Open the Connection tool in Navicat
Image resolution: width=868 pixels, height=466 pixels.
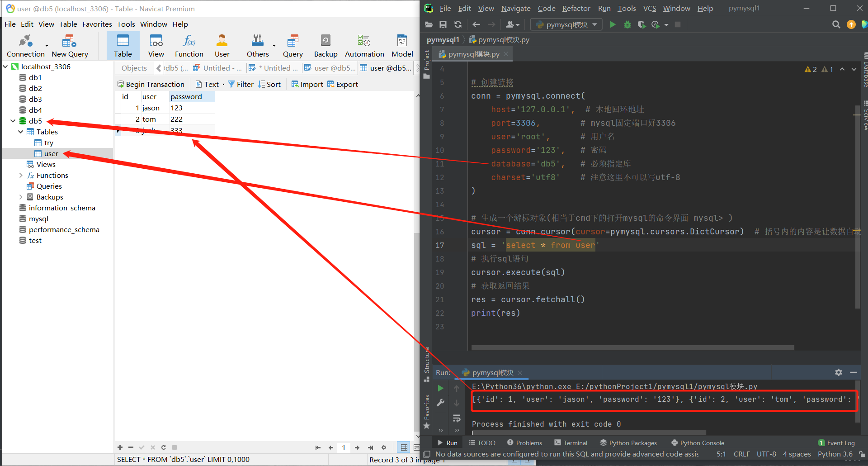(25, 46)
